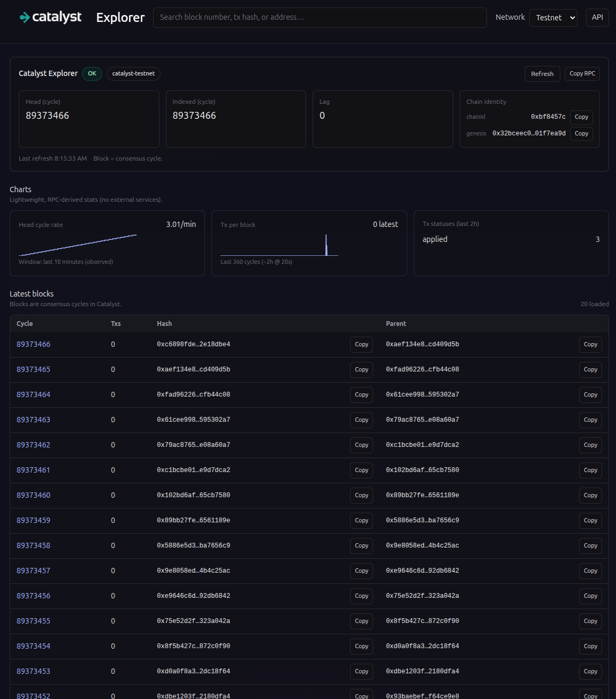Copy parent hash of cycle 89373465
Image resolution: width=616 pixels, height=699 pixels.
tap(590, 370)
